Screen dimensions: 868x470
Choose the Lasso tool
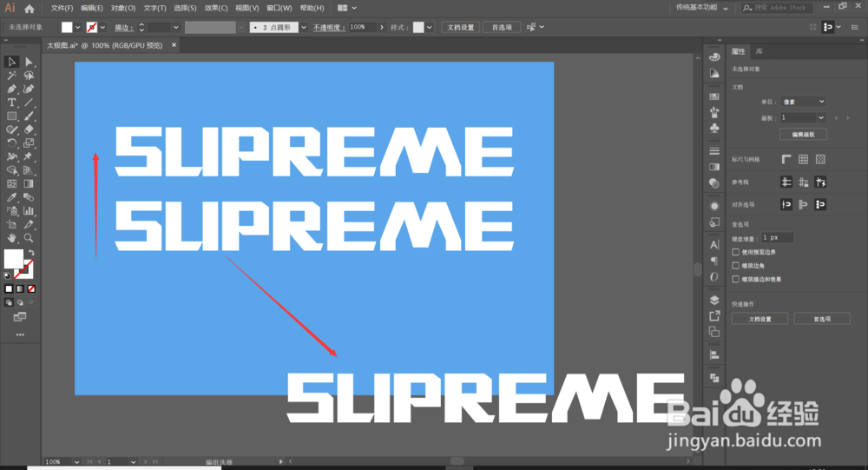click(29, 76)
